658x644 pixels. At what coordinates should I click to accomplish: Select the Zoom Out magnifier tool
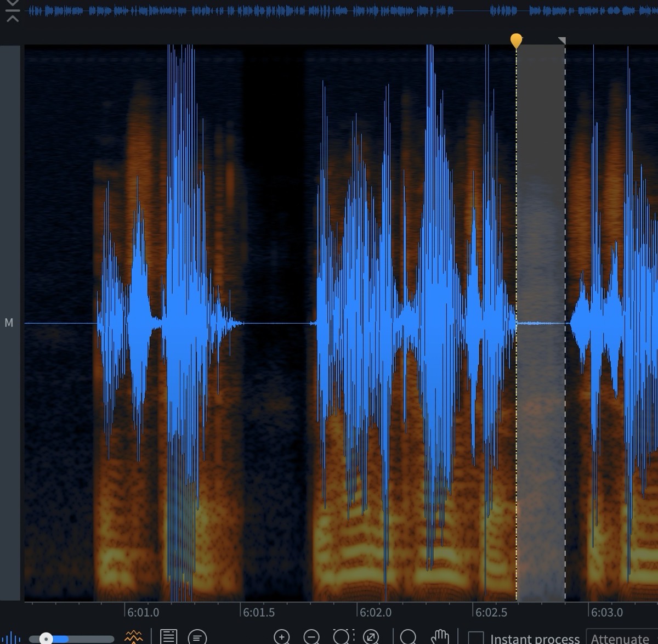coord(313,637)
